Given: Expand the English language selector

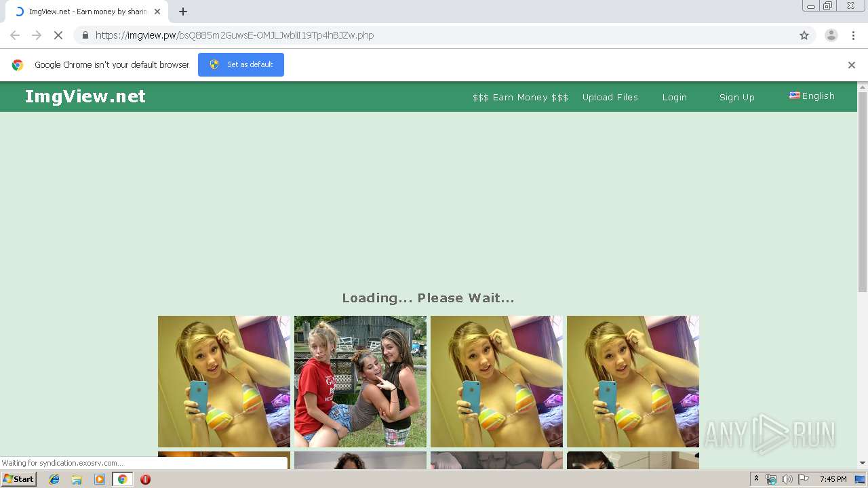Looking at the screenshot, I should [x=812, y=96].
